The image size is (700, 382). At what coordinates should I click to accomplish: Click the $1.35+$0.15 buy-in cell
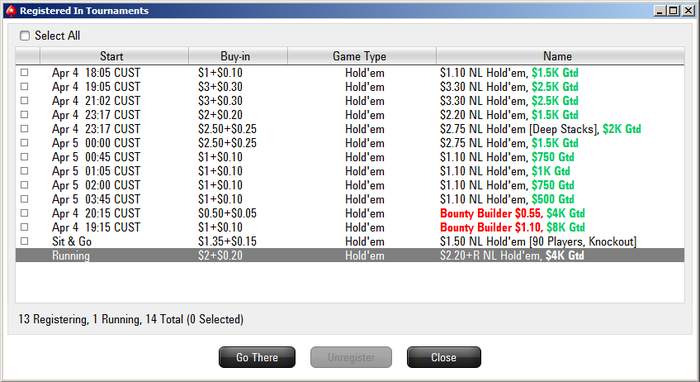[227, 241]
